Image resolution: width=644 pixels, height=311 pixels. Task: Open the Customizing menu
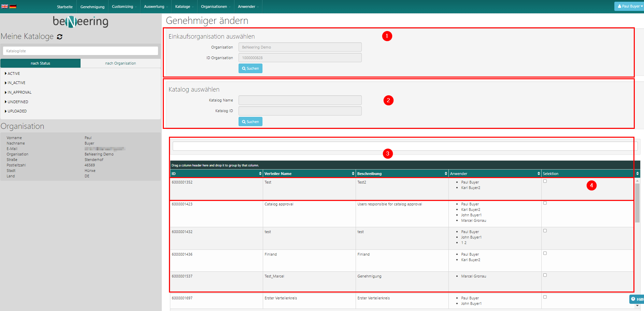(x=124, y=6)
